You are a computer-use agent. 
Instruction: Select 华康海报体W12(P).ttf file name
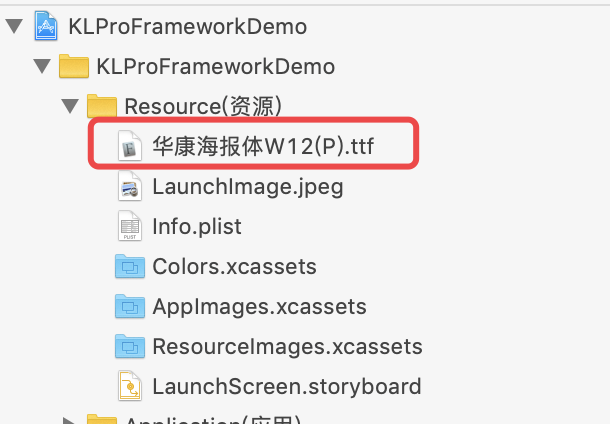point(263,147)
